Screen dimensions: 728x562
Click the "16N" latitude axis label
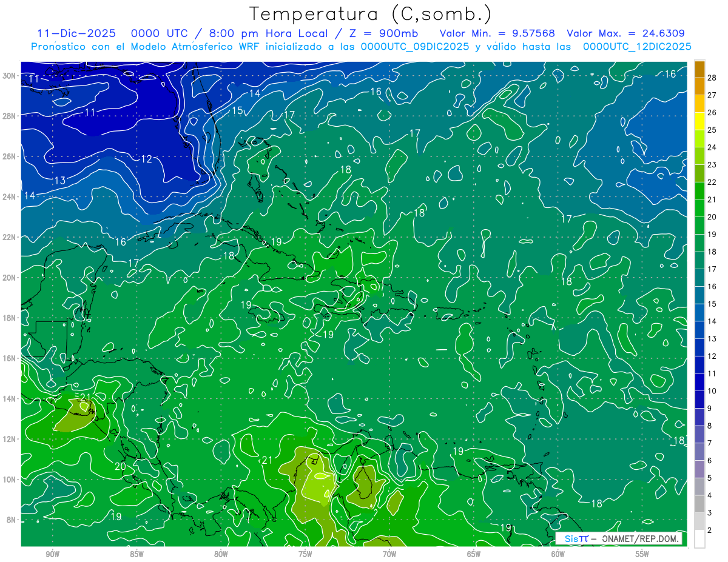[x=9, y=358]
